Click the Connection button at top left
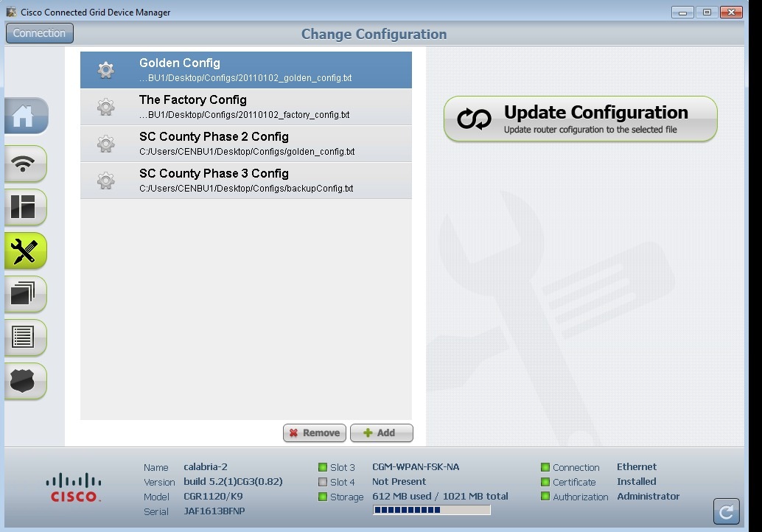This screenshot has width=762, height=532. (39, 33)
